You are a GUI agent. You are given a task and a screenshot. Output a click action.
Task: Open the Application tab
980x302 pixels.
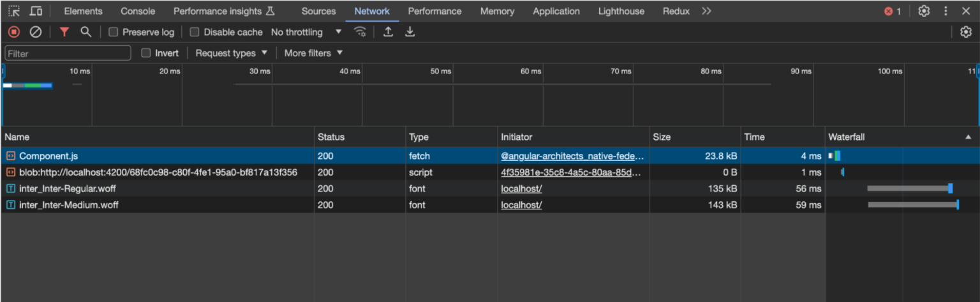(556, 11)
